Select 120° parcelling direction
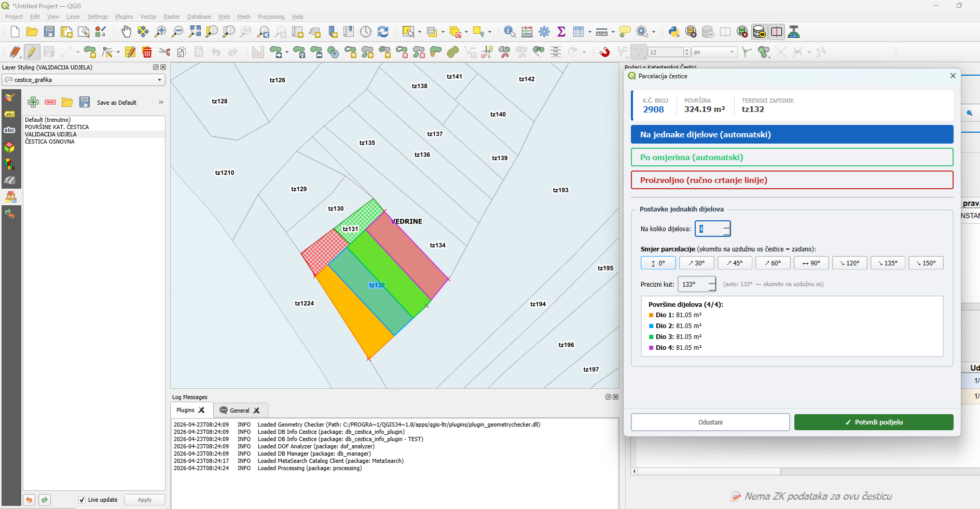The image size is (980, 509). tap(849, 263)
